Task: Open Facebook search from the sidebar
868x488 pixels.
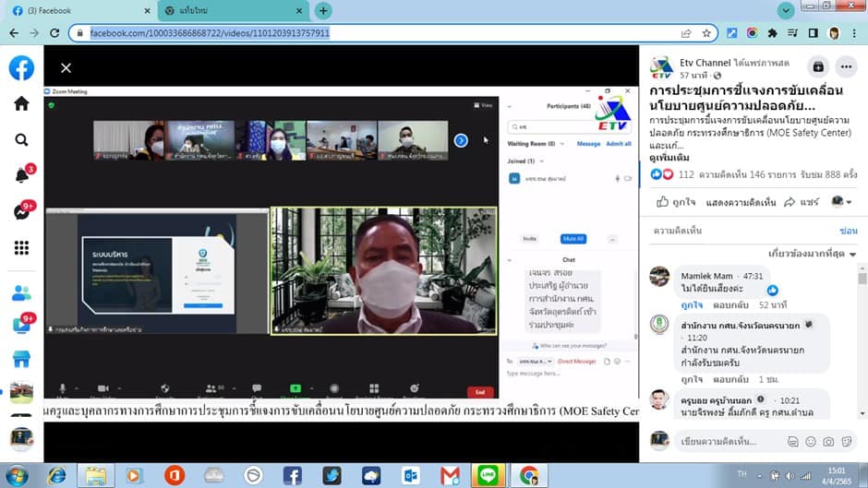Action: (21, 139)
